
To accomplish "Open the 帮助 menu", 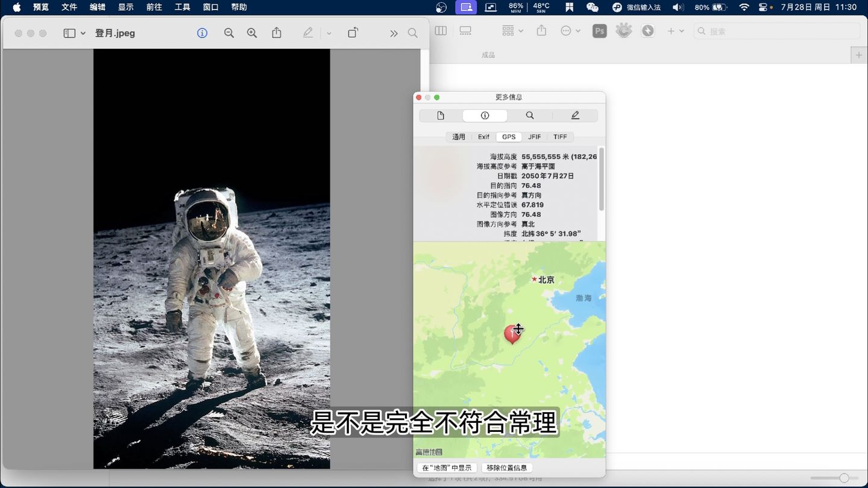I will coord(239,7).
